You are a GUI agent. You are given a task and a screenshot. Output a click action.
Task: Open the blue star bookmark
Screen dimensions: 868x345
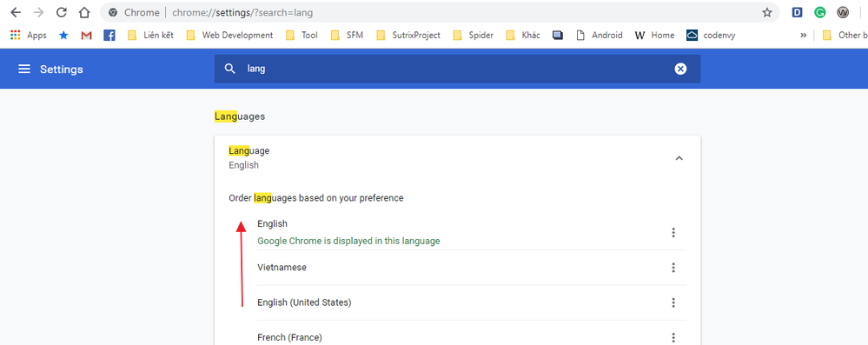[63, 35]
